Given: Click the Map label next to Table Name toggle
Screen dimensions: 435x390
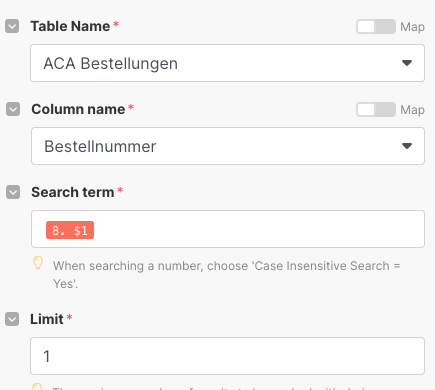Looking at the screenshot, I should (412, 27).
